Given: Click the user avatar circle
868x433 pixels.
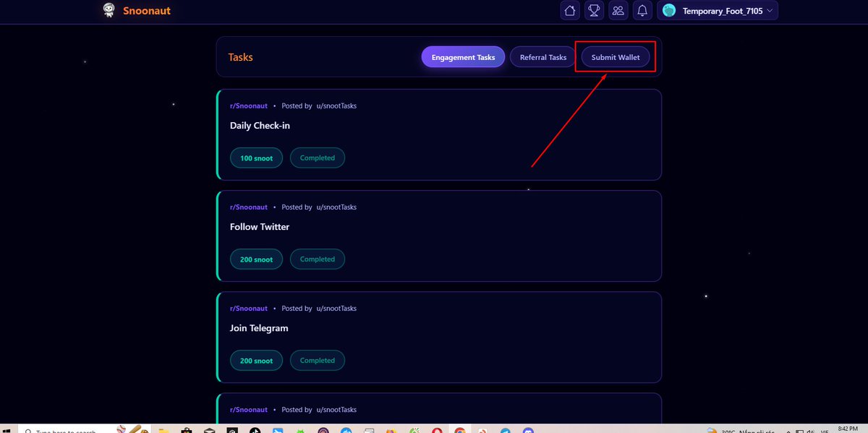Looking at the screenshot, I should [x=669, y=10].
